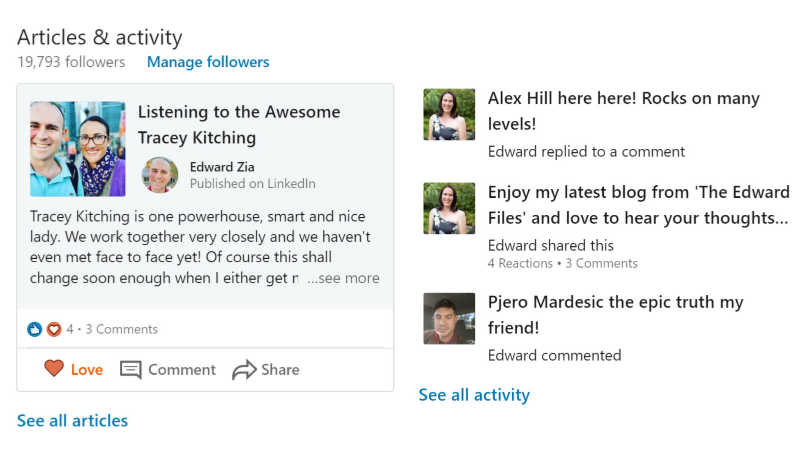The width and height of the screenshot is (800, 450).
Task: Open the article cover photo thumbnail
Action: [78, 149]
